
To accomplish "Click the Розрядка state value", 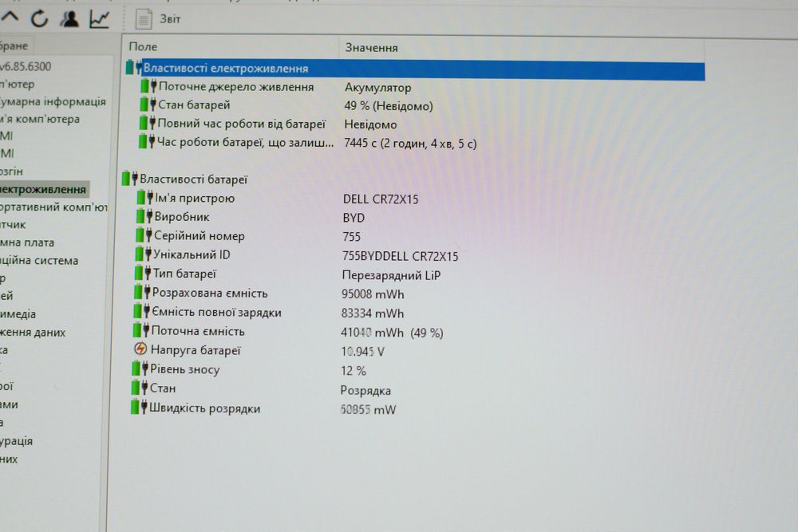I will [365, 391].
